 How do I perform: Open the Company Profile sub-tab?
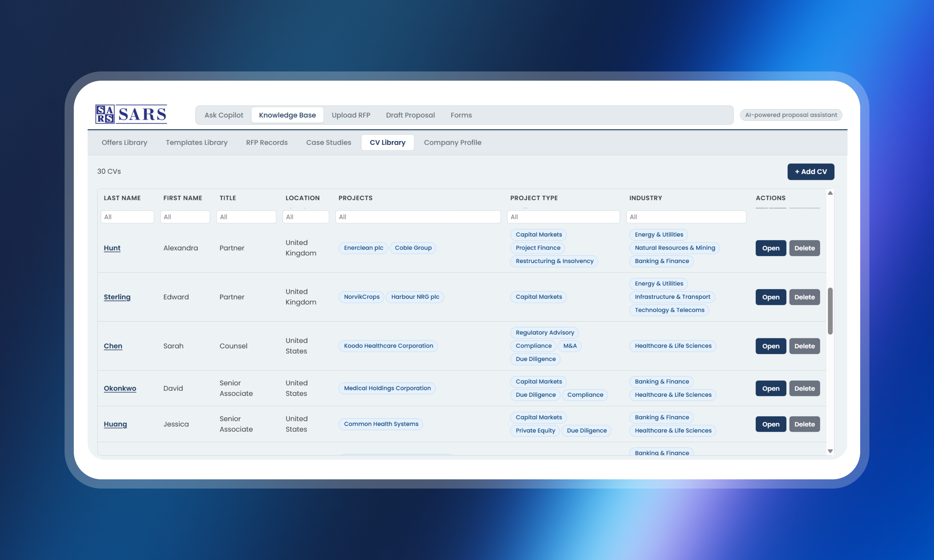(x=452, y=142)
